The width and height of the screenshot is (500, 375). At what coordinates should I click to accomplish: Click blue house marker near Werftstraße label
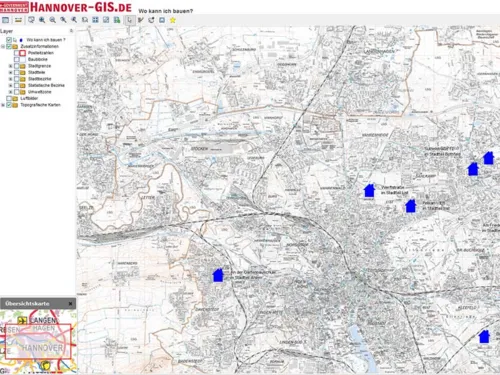click(369, 191)
